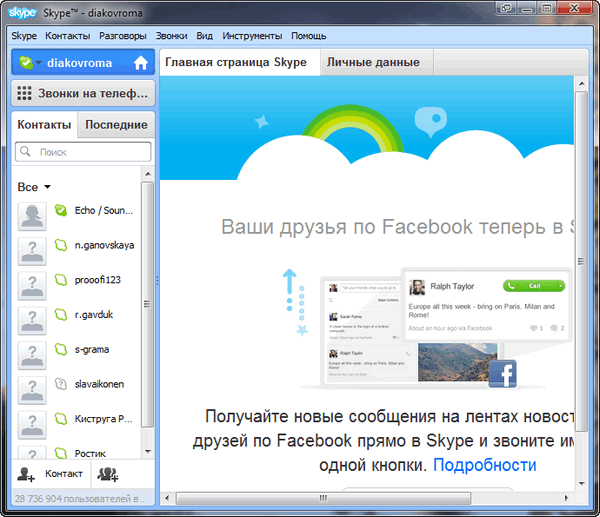600x517 pixels.
Task: Click the compact view title bar button
Action: [x=506, y=8]
